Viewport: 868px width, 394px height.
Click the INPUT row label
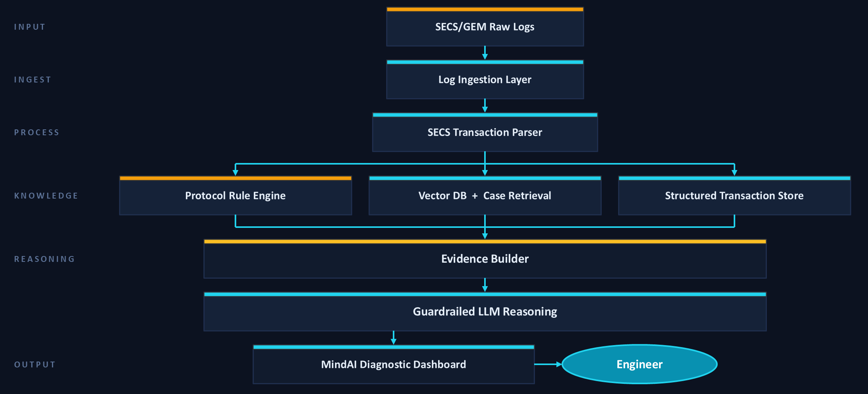point(30,27)
